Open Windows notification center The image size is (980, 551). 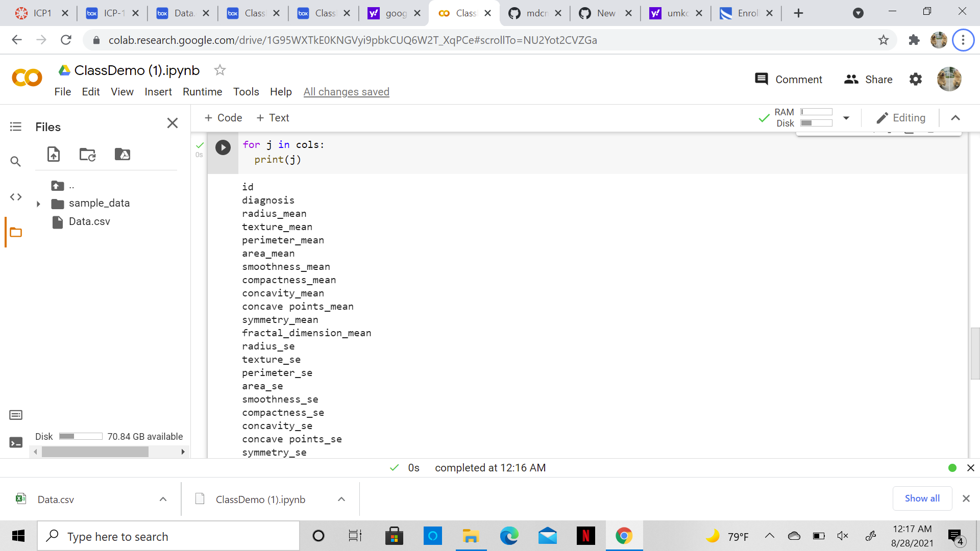(955, 536)
